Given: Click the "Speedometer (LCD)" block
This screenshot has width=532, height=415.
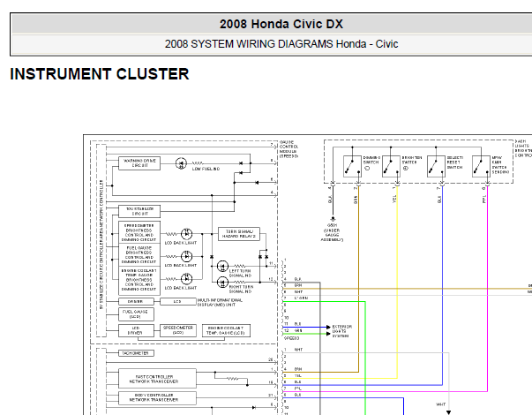Looking at the screenshot, I should tap(178, 330).
